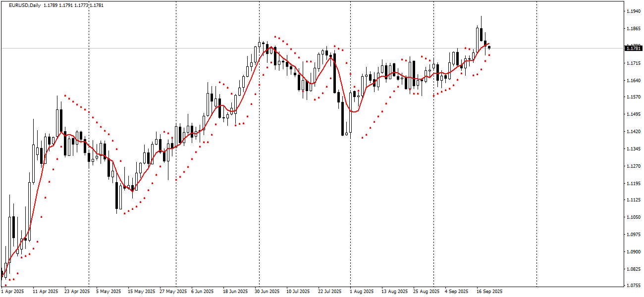Click the 1.1940 price axis label
This screenshot has width=644, height=297.
633,11
